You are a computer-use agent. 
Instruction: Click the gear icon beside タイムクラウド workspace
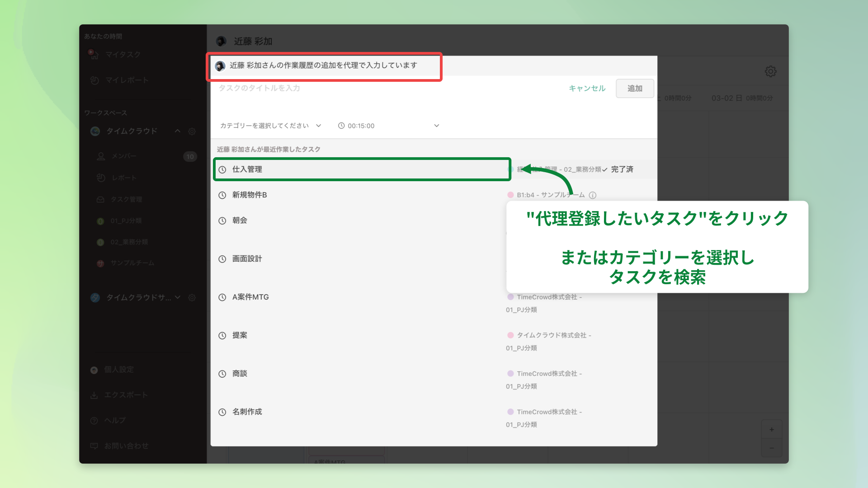(192, 131)
